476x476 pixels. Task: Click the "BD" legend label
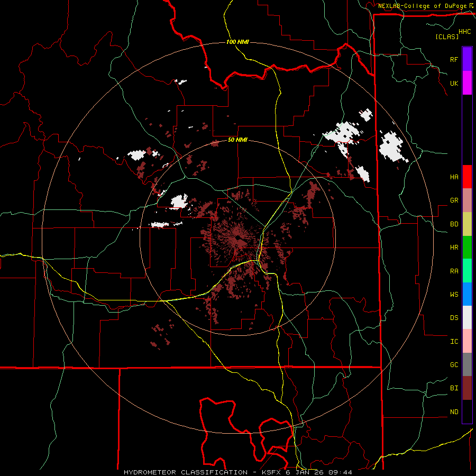454,224
